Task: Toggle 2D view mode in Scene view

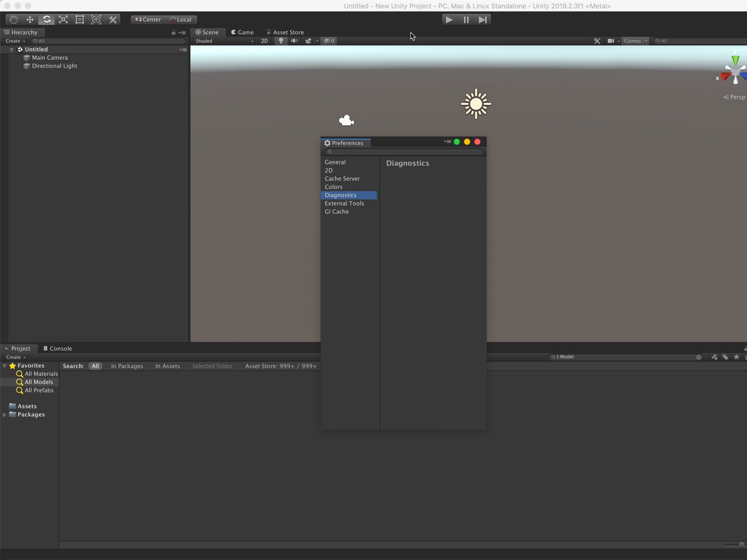Action: coord(264,41)
